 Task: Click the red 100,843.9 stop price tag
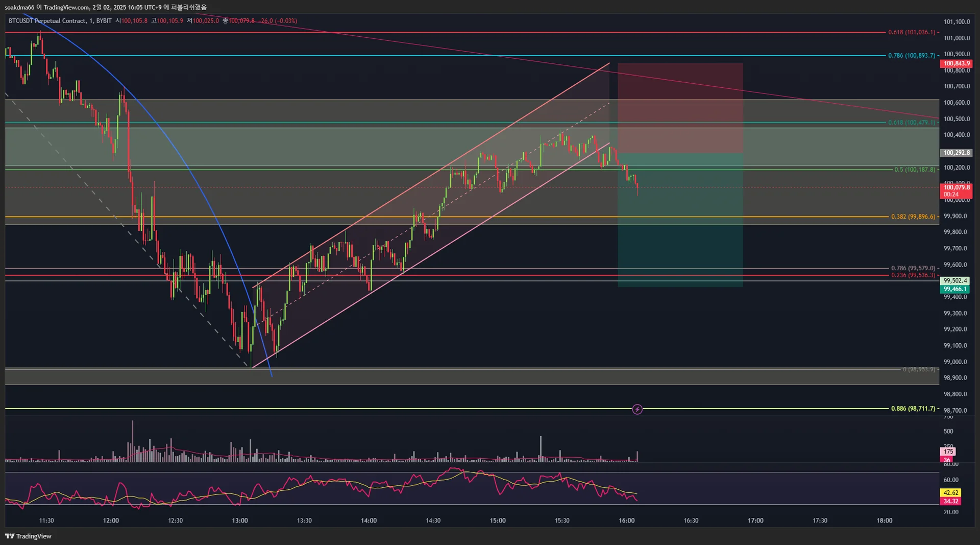click(956, 64)
